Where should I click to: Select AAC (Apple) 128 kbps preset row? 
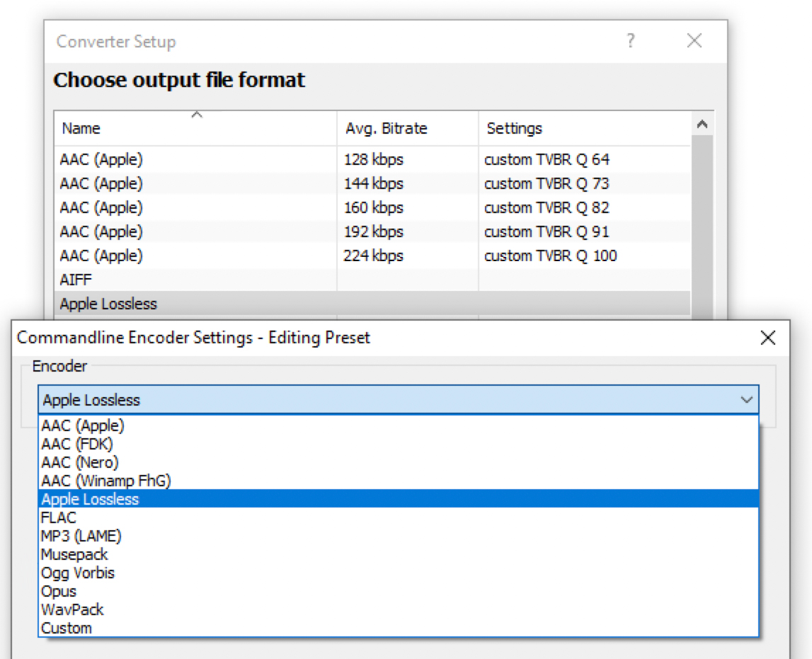click(372, 159)
